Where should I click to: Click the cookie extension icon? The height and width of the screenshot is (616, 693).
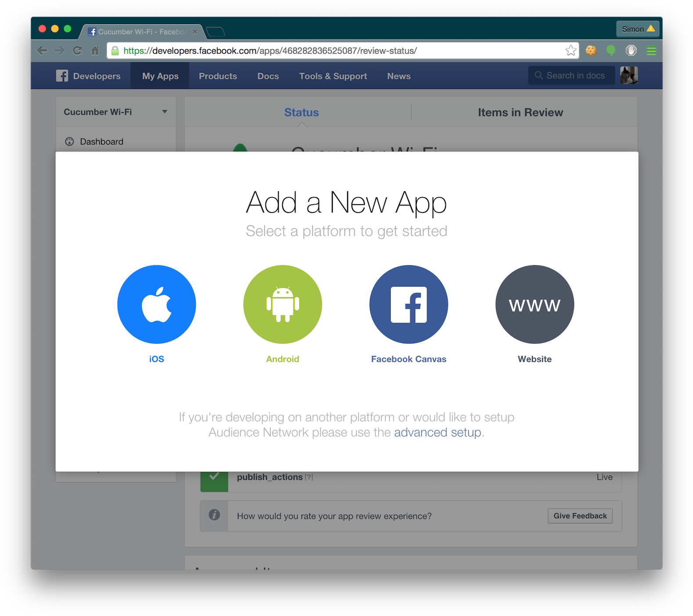click(x=591, y=50)
